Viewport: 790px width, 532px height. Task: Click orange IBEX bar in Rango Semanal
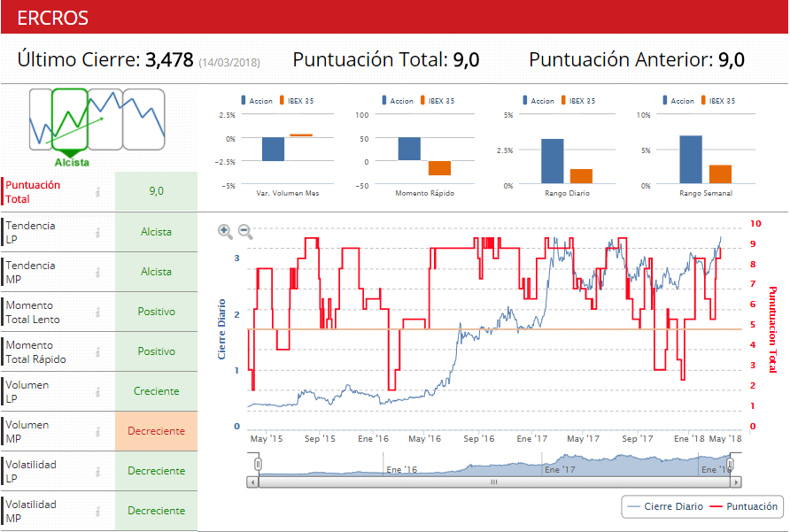click(x=720, y=174)
